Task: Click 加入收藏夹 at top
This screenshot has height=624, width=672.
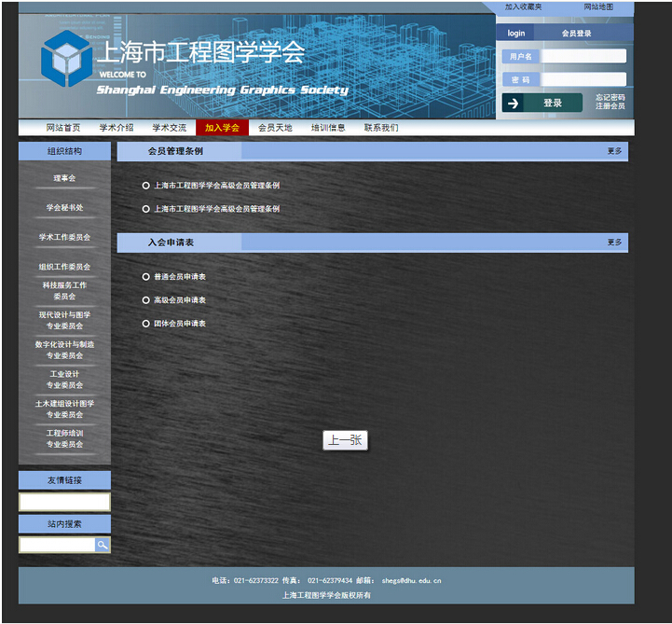Action: click(523, 7)
